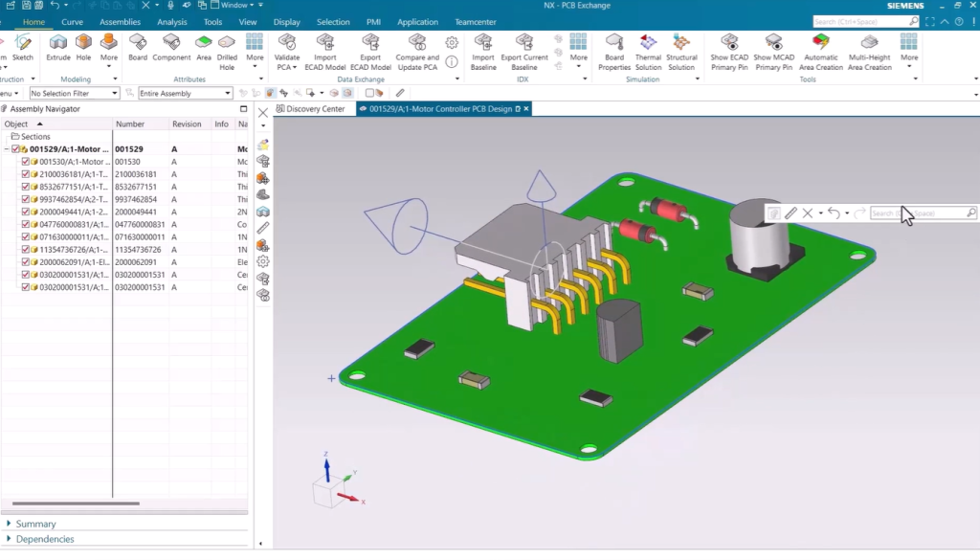980x560 pixels.
Task: Toggle checkbox for 9937462854/A;2 component
Action: pyautogui.click(x=26, y=199)
